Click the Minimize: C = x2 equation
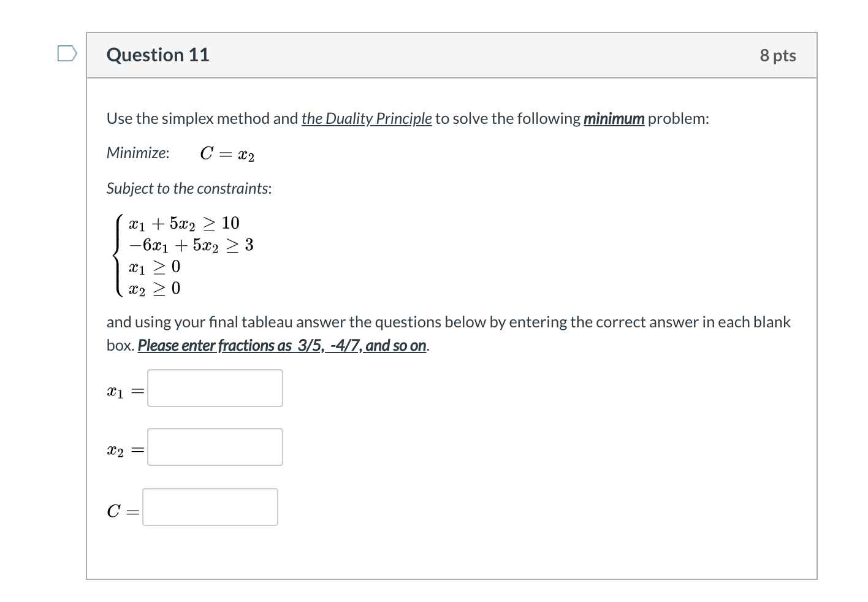 coord(180,153)
